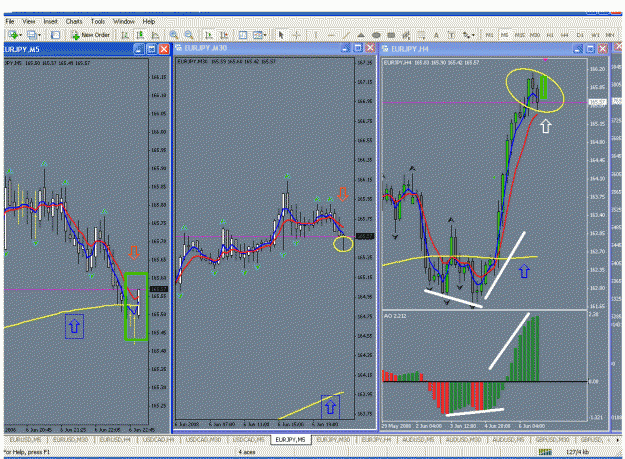Expand the Profiles dropdown arrow
This screenshot has width=625, height=459.
(39, 35)
